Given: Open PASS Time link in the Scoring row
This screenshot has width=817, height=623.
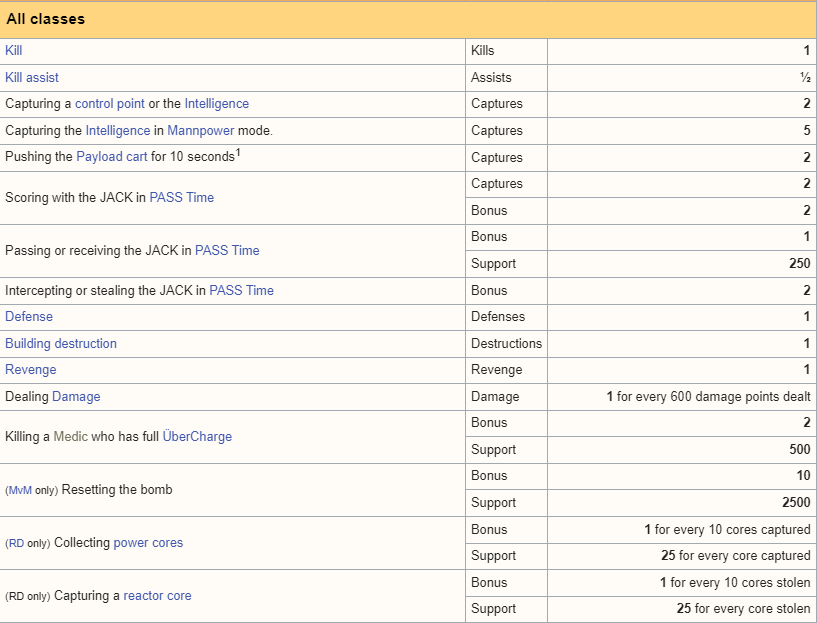Looking at the screenshot, I should click(182, 197).
